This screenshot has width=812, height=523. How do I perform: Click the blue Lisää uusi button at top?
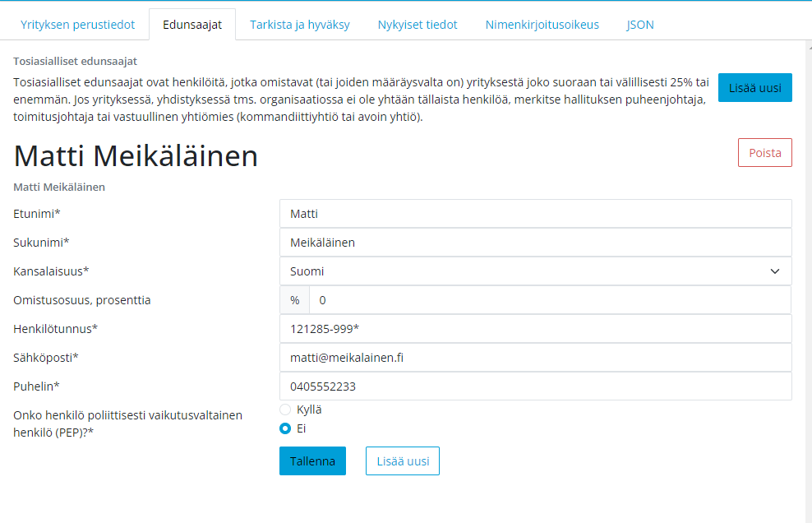point(755,88)
